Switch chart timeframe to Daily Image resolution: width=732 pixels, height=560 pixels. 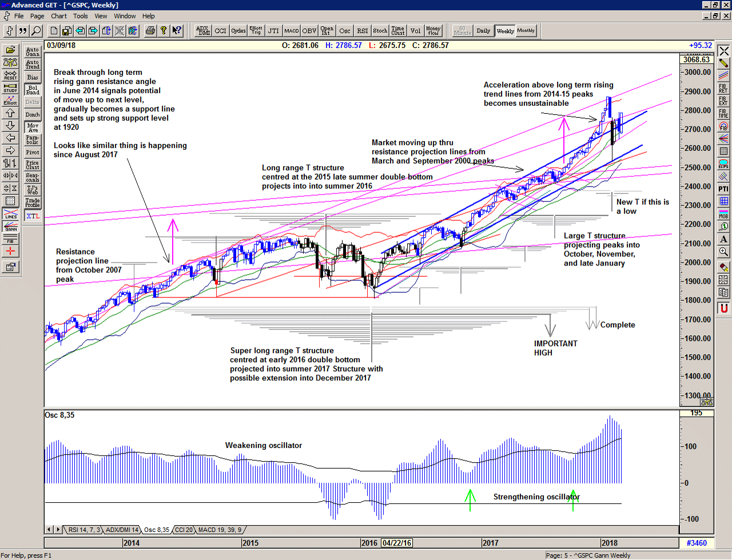(x=483, y=31)
